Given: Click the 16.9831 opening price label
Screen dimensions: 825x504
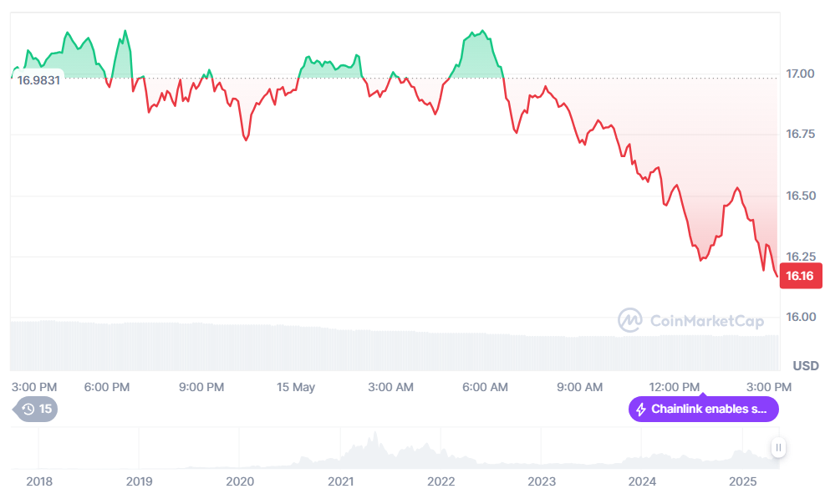Looking at the screenshot, I should coord(38,81).
